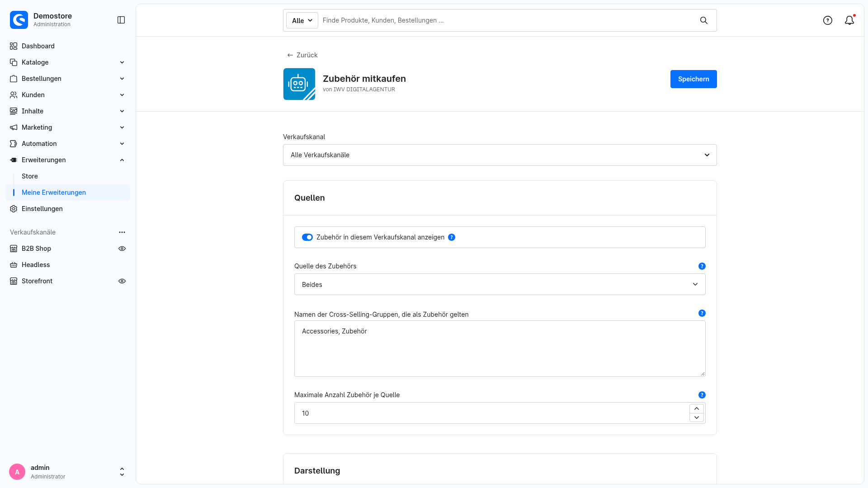
Task: Open the Marketing menu item
Action: (x=68, y=127)
